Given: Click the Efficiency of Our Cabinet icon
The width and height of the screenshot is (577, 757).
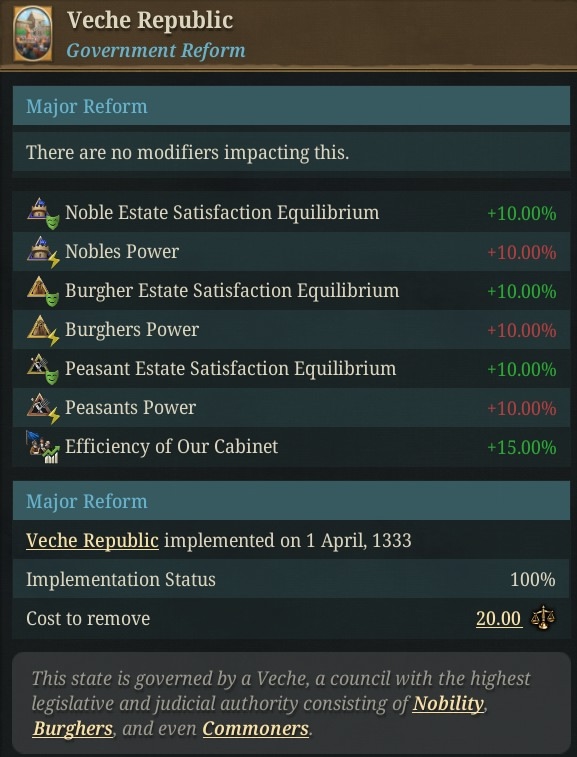Looking at the screenshot, I should 42,447.
